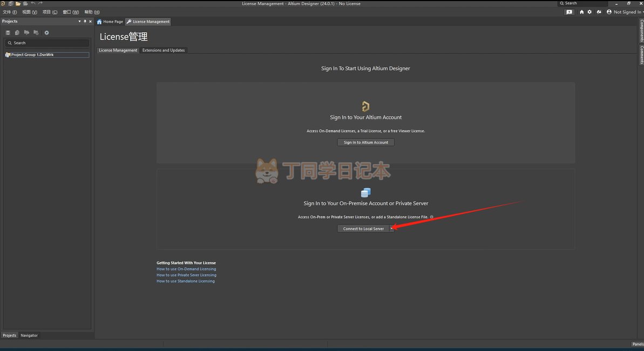Image resolution: width=644 pixels, height=351 pixels.
Task: Expand the arrow beside Connect to Local Server
Action: [x=391, y=228]
